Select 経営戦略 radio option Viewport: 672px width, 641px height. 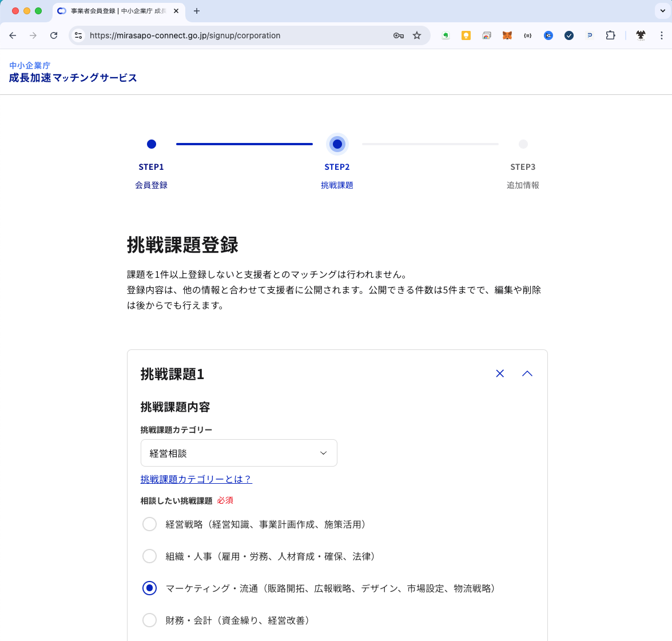[x=149, y=524]
